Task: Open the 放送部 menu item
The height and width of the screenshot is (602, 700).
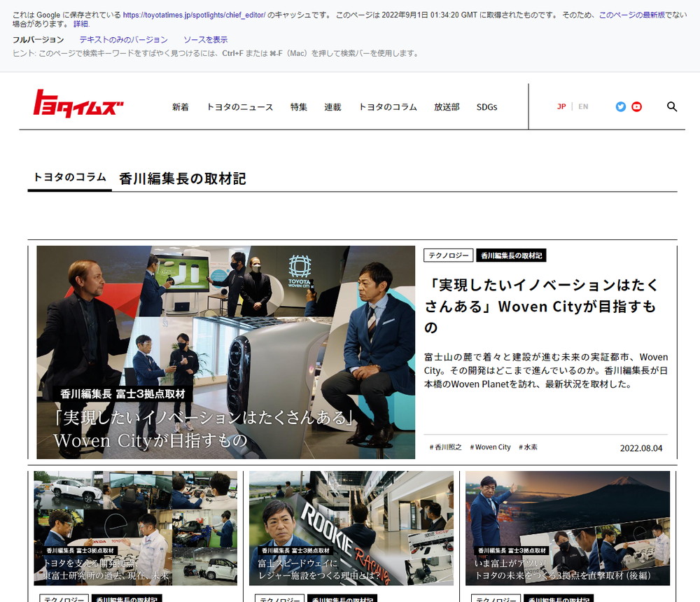Action: tap(447, 107)
